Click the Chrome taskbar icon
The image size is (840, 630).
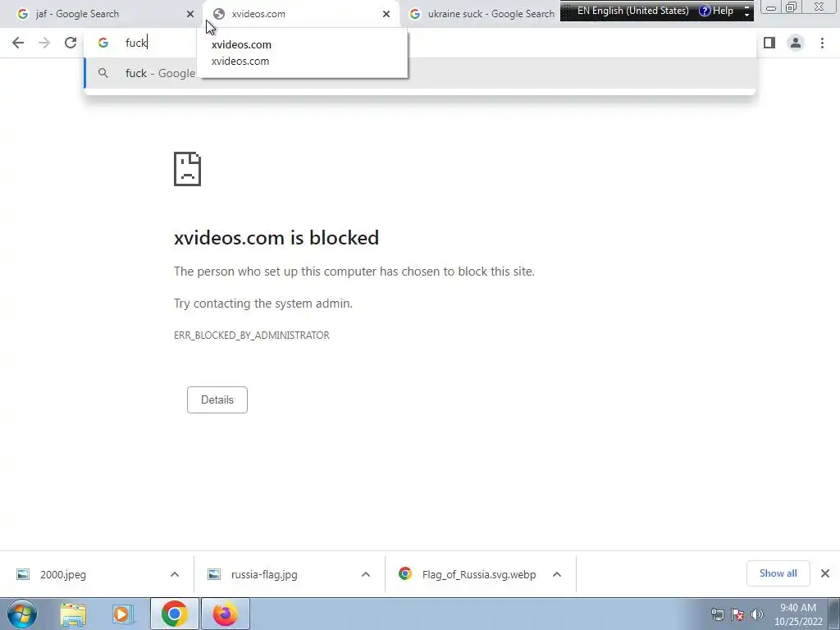pos(174,614)
